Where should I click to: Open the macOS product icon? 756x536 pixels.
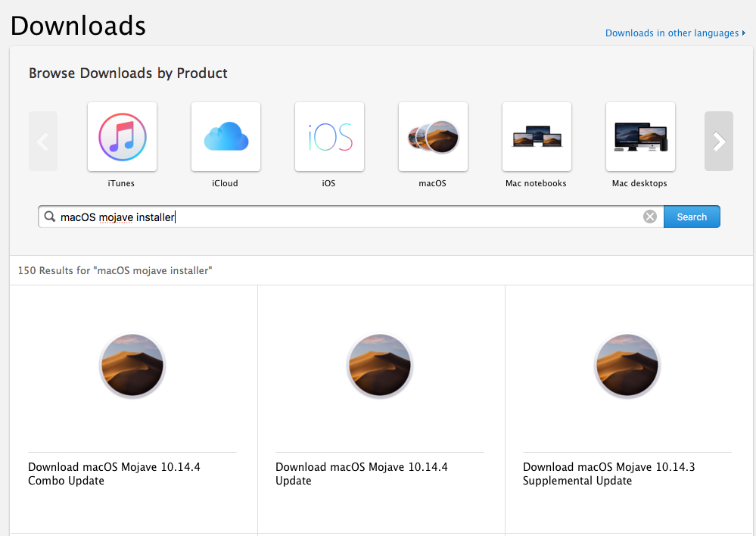tap(433, 137)
